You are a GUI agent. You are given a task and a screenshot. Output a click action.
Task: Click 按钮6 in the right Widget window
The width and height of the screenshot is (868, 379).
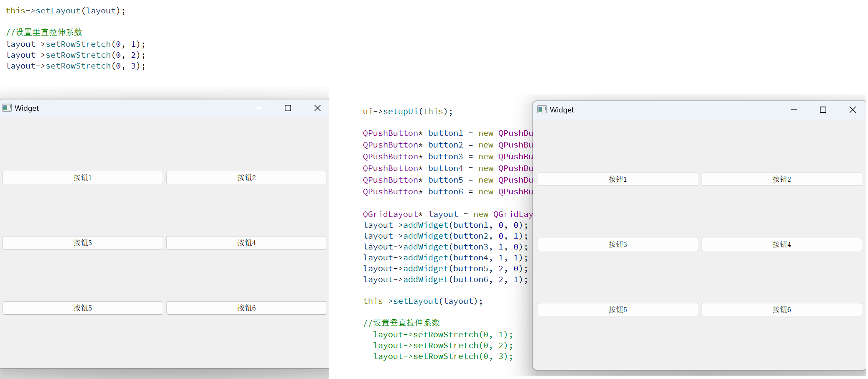[x=782, y=310]
